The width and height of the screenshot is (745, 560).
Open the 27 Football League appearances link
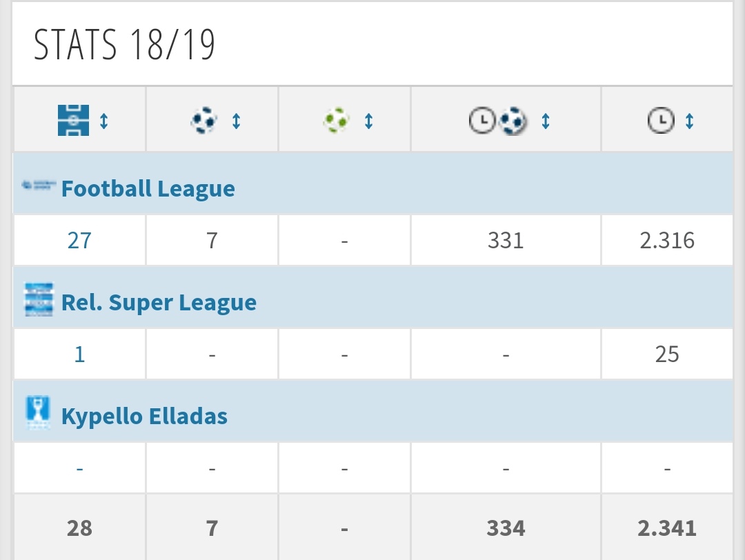79,240
